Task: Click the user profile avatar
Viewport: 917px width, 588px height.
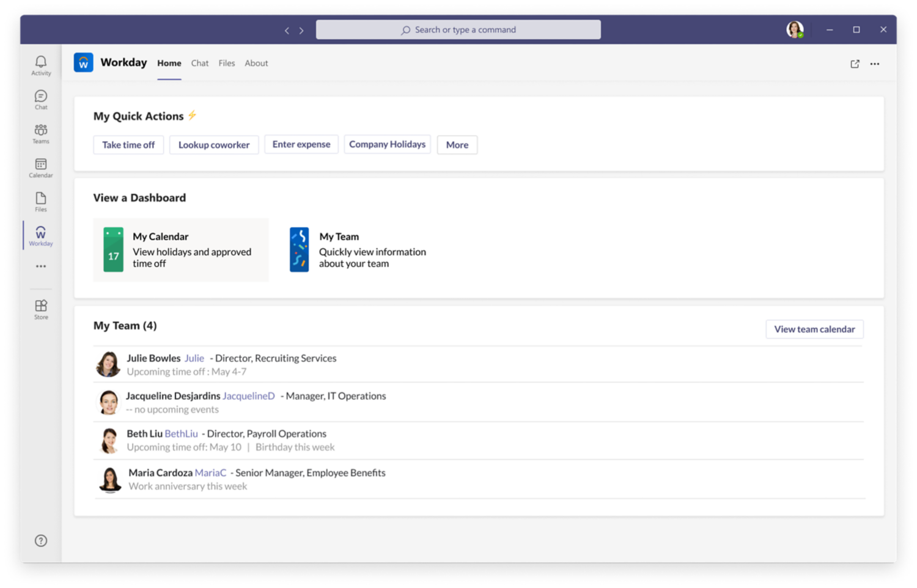Action: [x=795, y=29]
